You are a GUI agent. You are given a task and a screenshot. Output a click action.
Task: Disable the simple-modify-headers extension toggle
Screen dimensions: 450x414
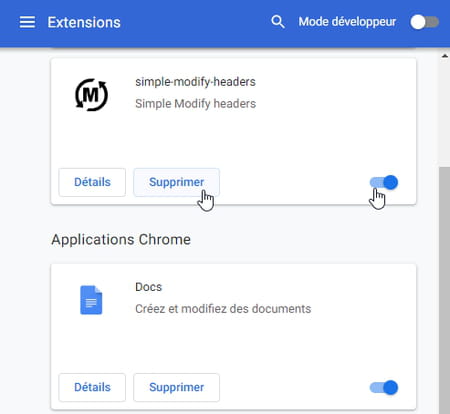[x=384, y=182]
